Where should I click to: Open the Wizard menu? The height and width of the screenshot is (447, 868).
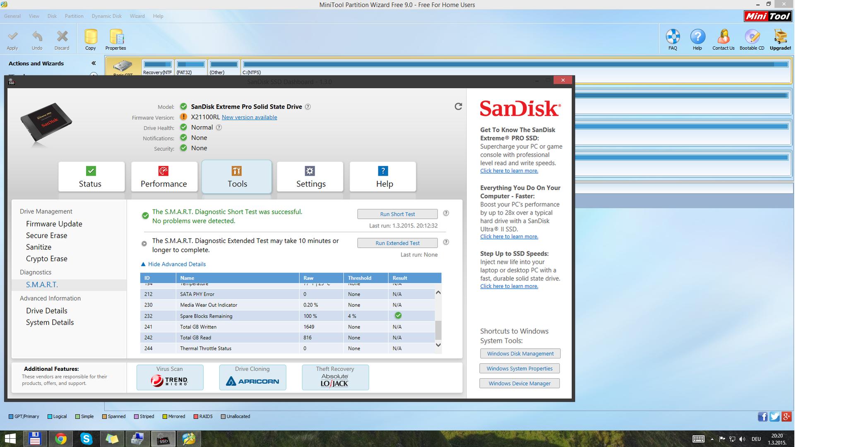137,16
